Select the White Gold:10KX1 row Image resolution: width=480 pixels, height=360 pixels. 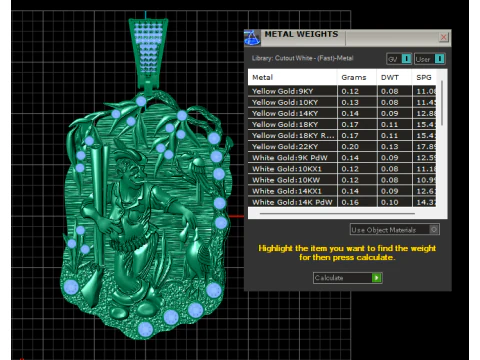tap(342, 169)
